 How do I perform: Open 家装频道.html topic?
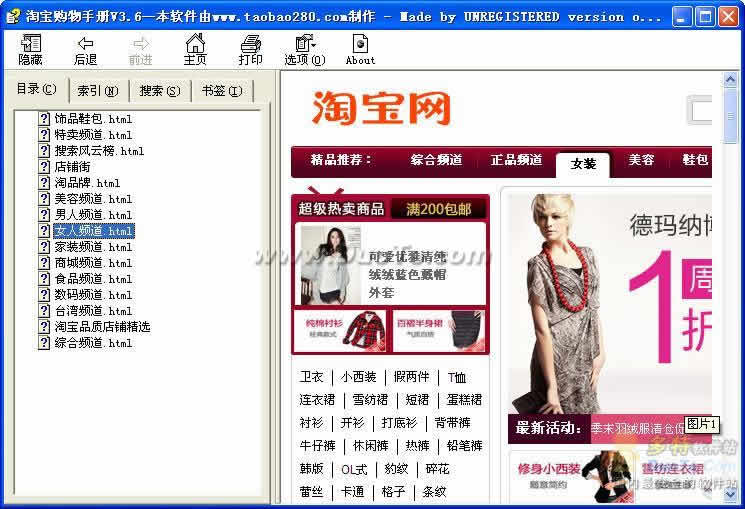(93, 247)
